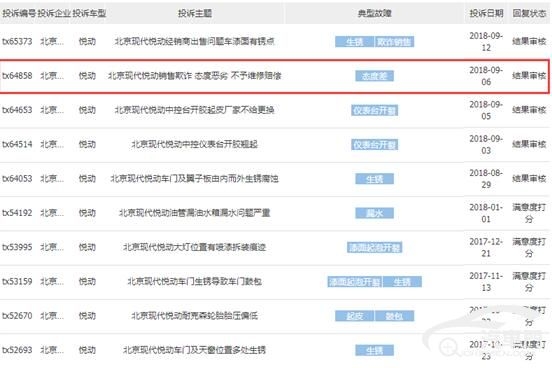The height and width of the screenshot is (368, 552).
Task: Click the date 2018-09-03
Action: point(486,144)
